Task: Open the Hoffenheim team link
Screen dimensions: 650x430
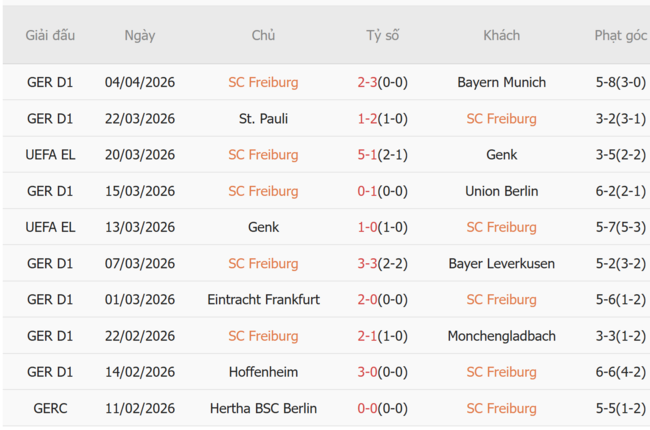Action: [263, 372]
